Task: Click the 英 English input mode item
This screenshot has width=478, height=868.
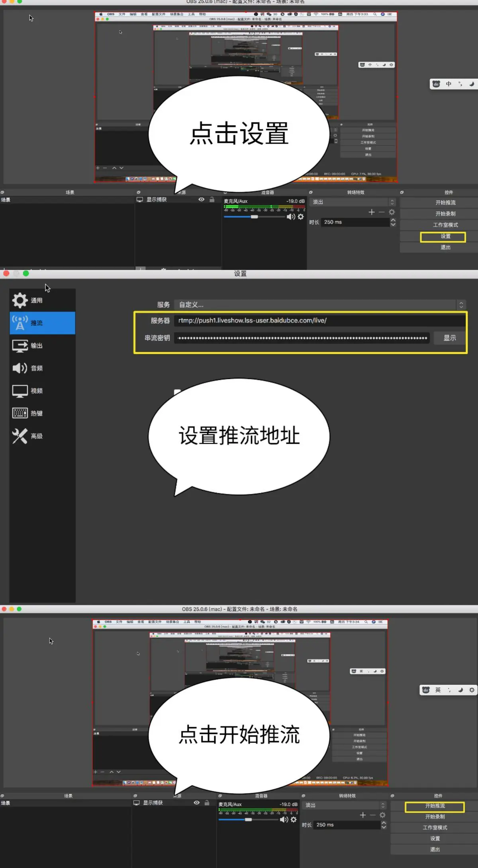Action: (438, 690)
